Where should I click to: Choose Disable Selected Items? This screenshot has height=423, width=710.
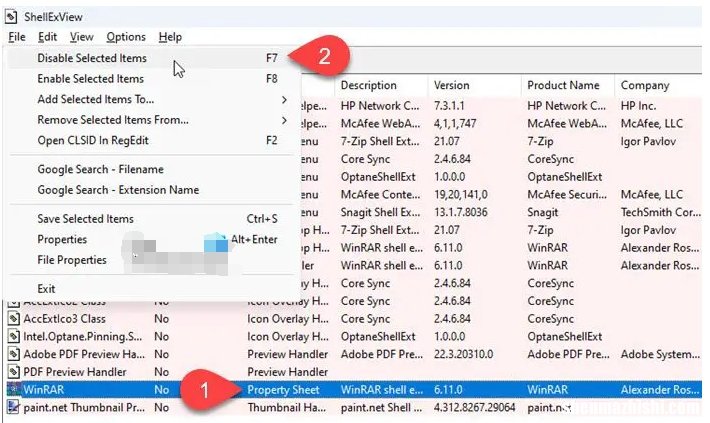point(153,58)
